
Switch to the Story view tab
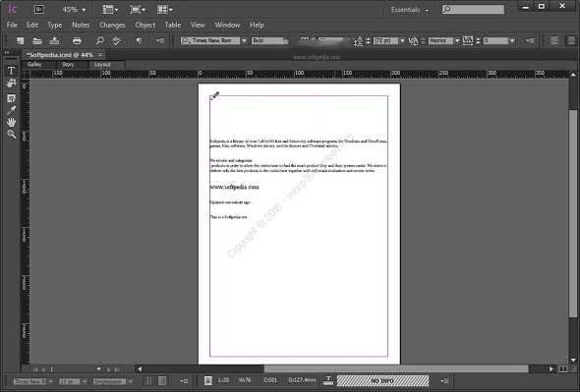point(68,64)
